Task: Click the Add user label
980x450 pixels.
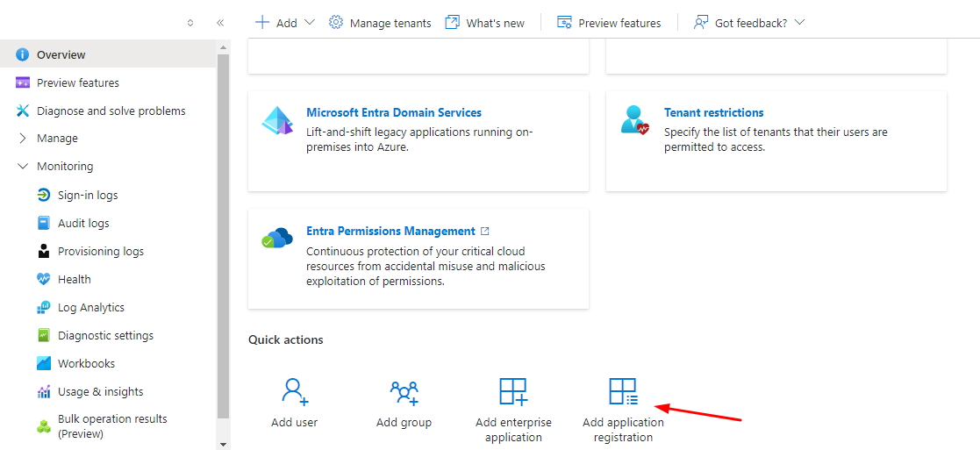Action: point(295,423)
